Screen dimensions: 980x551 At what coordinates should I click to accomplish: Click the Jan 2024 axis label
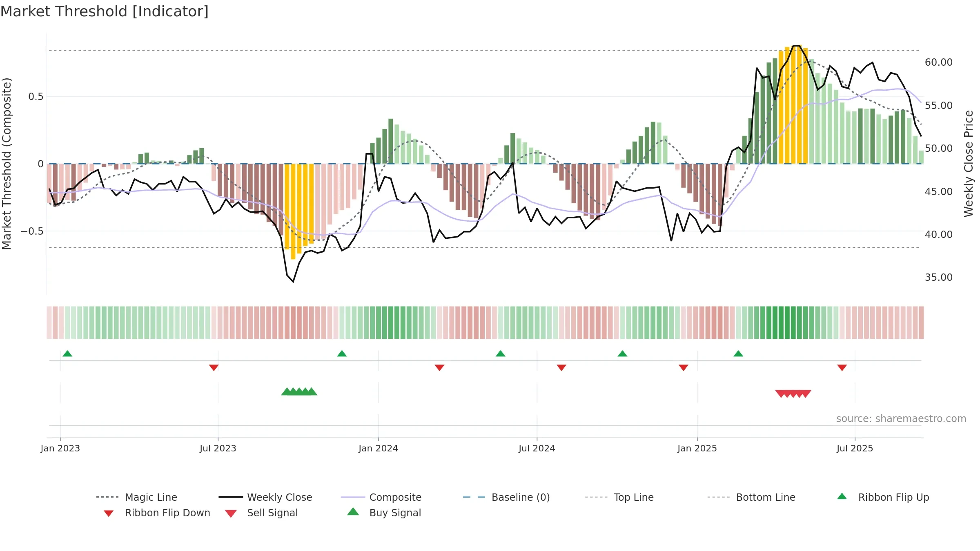(x=379, y=449)
